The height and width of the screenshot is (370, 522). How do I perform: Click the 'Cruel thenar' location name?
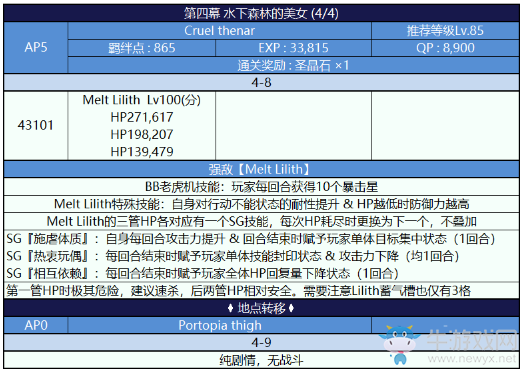pyautogui.click(x=219, y=31)
